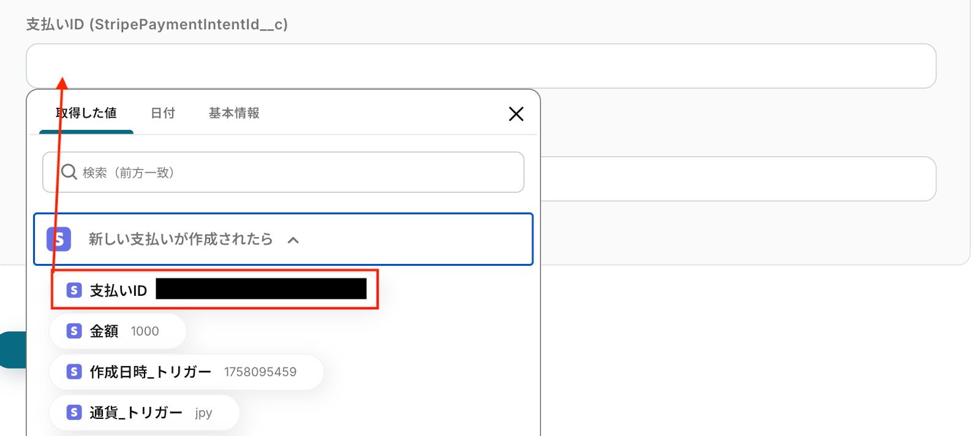Viewport: 980px width, 436px height.
Task: Click Stripe icon next to 金額
Action: 74,331
